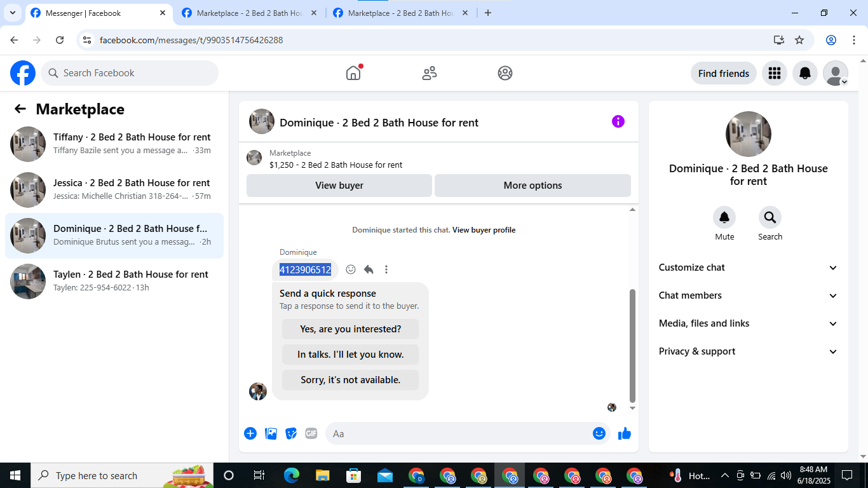This screenshot has width=868, height=488.
Task: Open the Friends icon in top navigation
Action: click(430, 73)
